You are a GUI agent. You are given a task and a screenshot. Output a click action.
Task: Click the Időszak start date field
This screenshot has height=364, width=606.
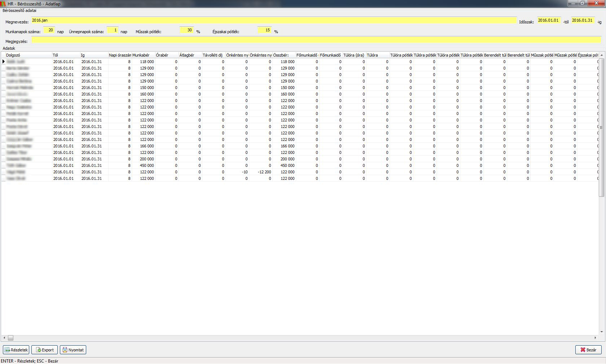[x=549, y=21]
